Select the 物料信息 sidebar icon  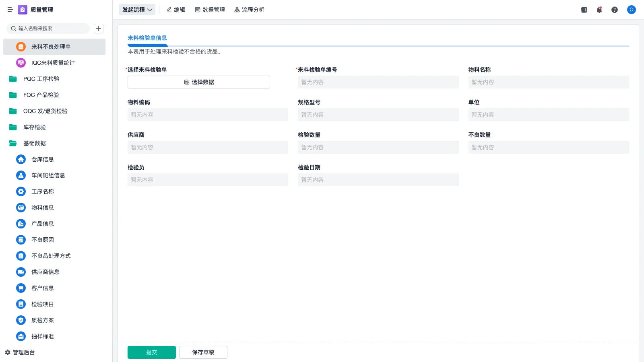coord(21,208)
